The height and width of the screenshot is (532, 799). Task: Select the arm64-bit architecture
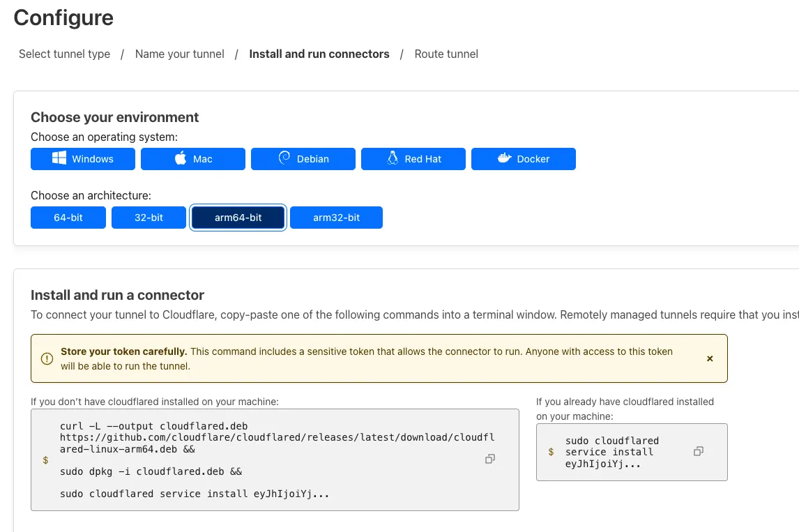click(238, 218)
